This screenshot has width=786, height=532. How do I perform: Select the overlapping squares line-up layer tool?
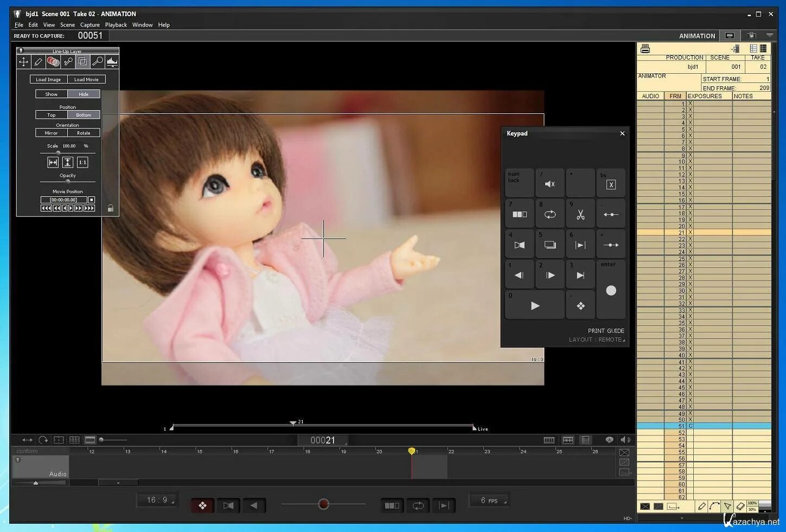click(82, 62)
